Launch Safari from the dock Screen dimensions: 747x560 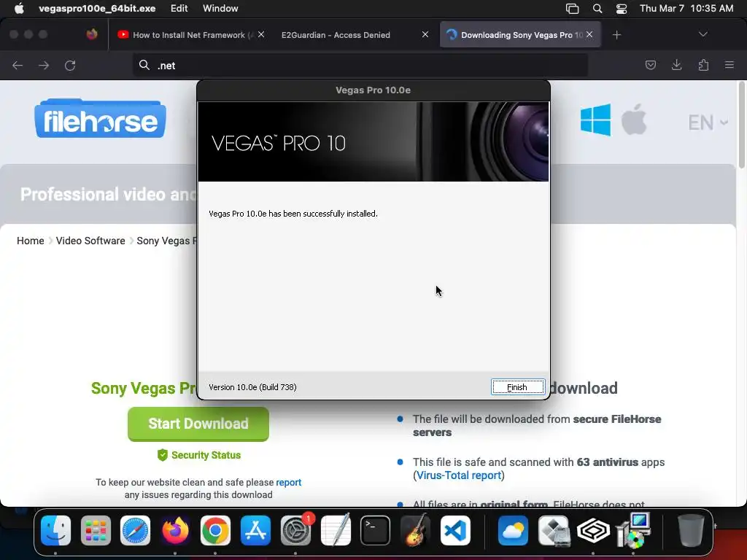135,531
